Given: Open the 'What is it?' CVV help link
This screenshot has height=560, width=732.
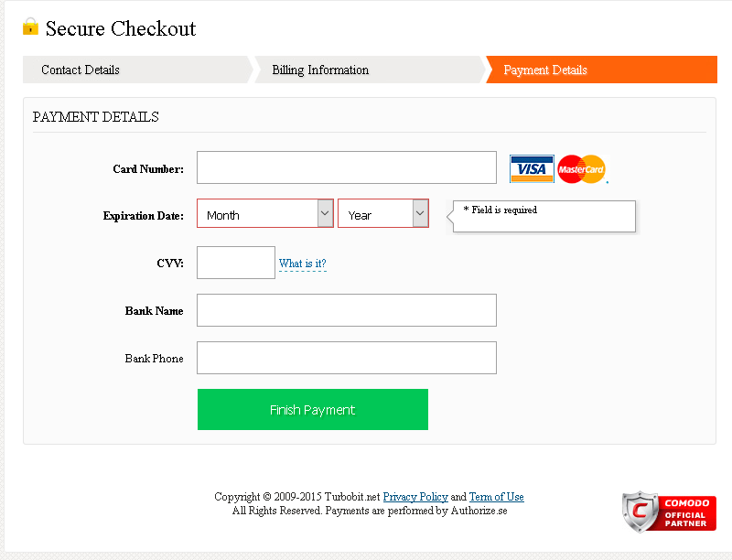Looking at the screenshot, I should pos(303,264).
